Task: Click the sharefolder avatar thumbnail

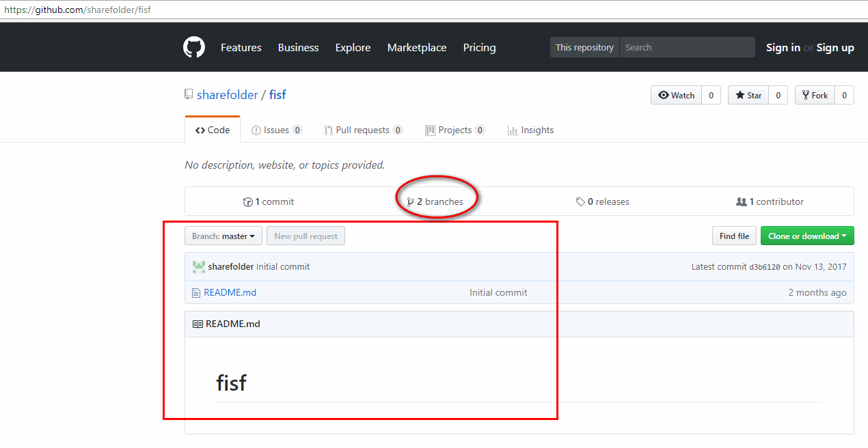Action: [x=198, y=266]
